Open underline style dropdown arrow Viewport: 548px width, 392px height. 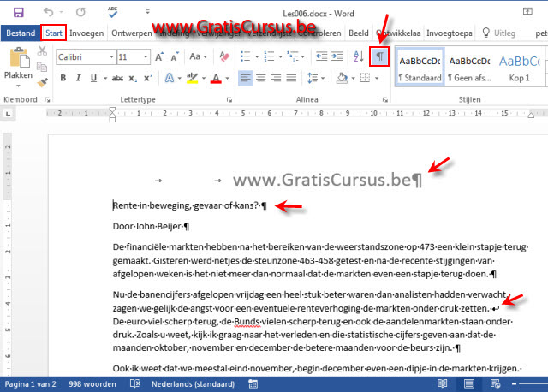point(104,78)
